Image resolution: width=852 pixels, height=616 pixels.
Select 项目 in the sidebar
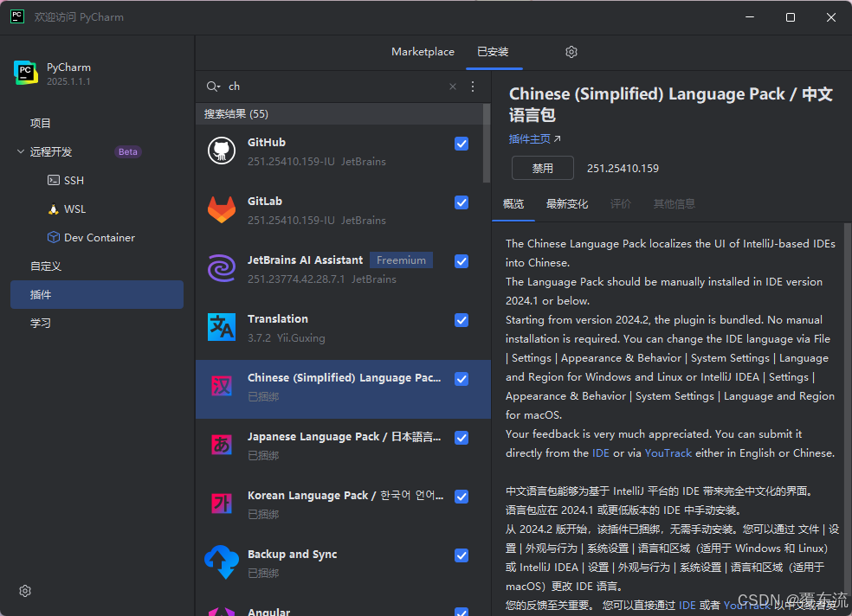click(40, 123)
